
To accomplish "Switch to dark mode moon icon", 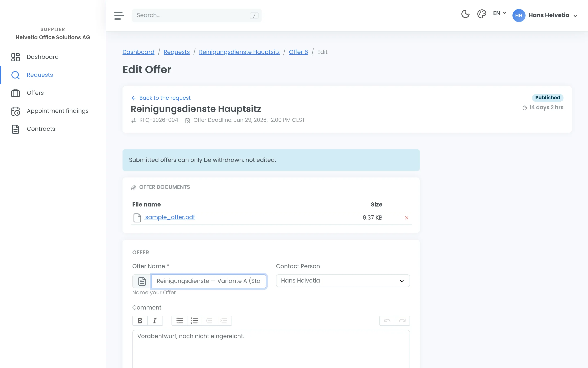I will (465, 14).
